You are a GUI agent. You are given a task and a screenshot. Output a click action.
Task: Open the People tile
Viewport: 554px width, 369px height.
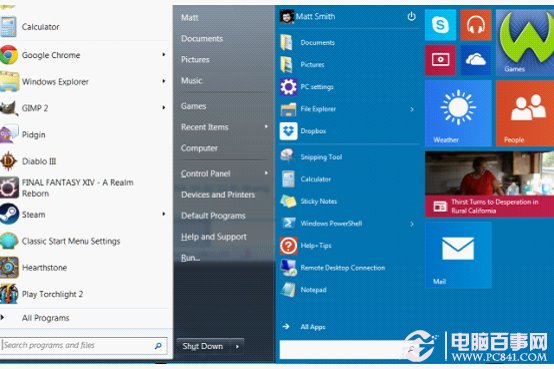[x=525, y=113]
